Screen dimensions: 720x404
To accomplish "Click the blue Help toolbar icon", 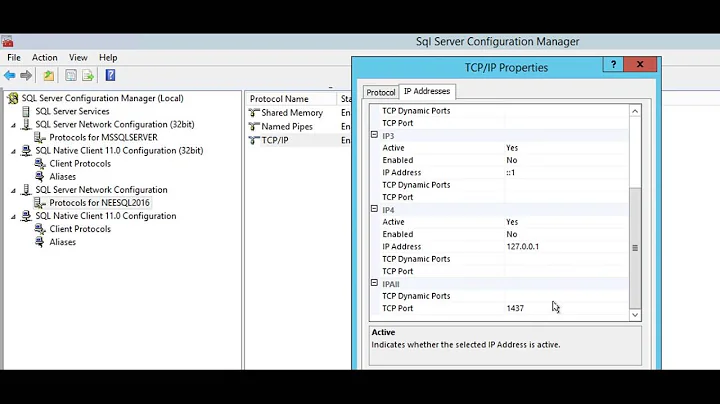I will click(110, 75).
